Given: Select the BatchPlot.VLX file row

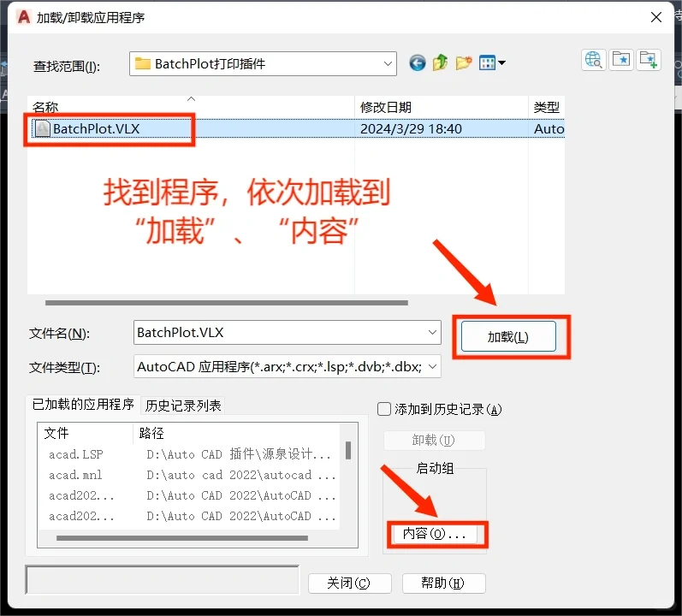Looking at the screenshot, I should tap(296, 129).
